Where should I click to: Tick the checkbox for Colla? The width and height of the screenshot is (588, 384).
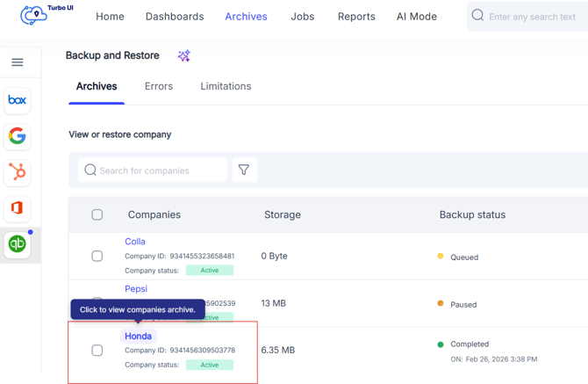[x=97, y=257]
